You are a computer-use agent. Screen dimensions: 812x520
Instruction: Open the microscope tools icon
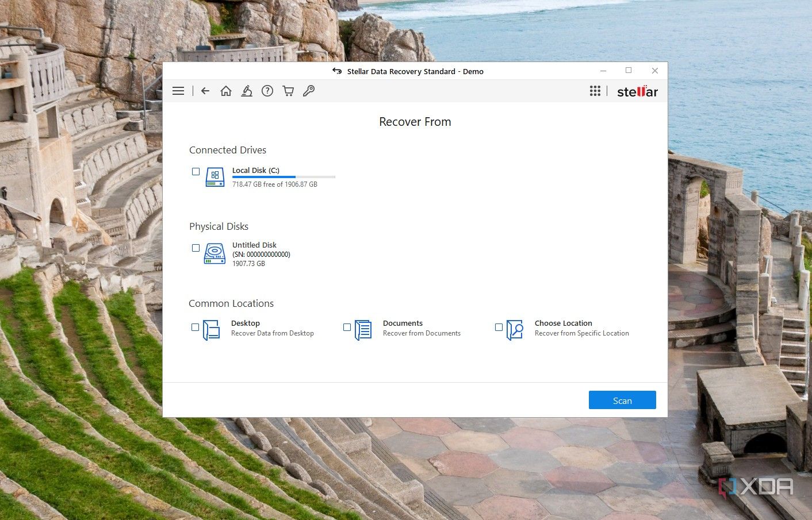(x=247, y=91)
